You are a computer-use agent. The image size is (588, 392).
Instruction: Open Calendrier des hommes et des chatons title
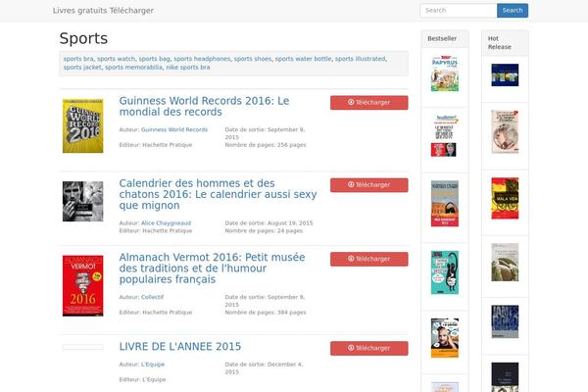tap(218, 194)
